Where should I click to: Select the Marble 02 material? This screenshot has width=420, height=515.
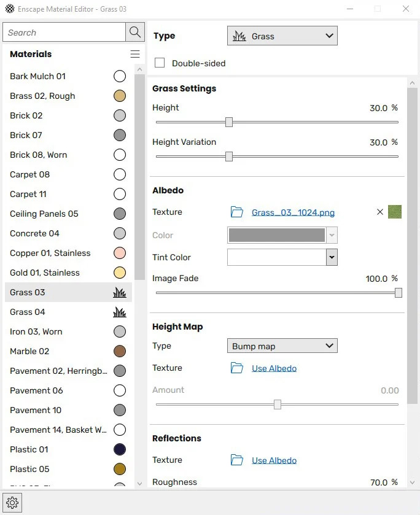coord(29,351)
